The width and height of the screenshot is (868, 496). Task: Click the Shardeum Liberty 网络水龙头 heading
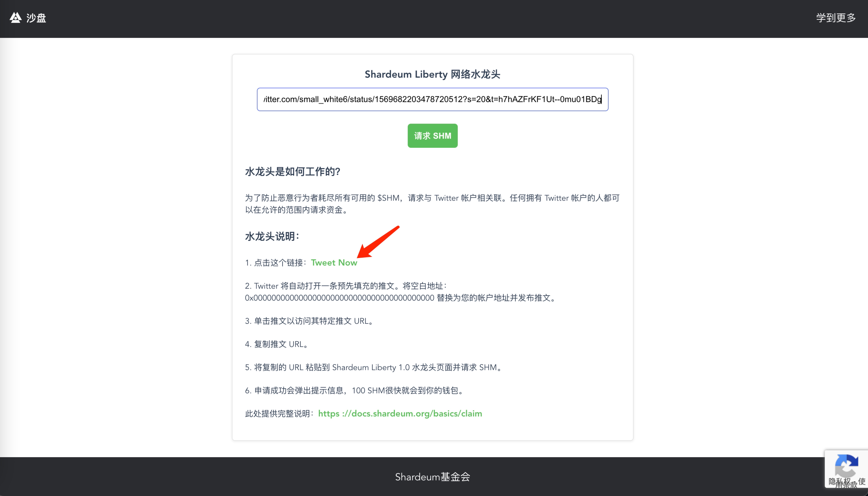click(432, 74)
